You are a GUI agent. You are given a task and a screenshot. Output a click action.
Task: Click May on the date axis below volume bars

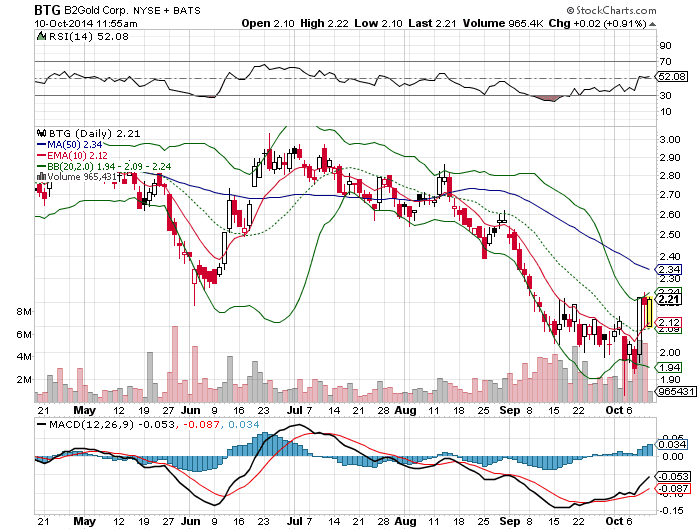[x=84, y=410]
